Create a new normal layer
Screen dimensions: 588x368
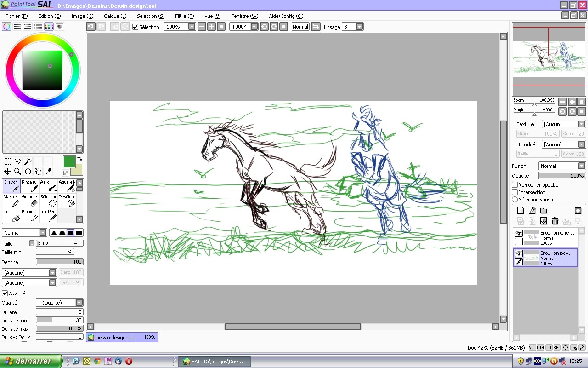[x=520, y=211]
